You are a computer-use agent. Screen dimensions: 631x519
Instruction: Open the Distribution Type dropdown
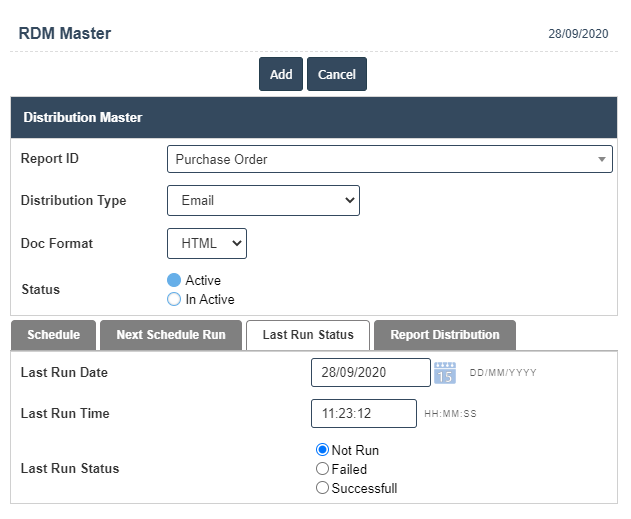tap(263, 200)
